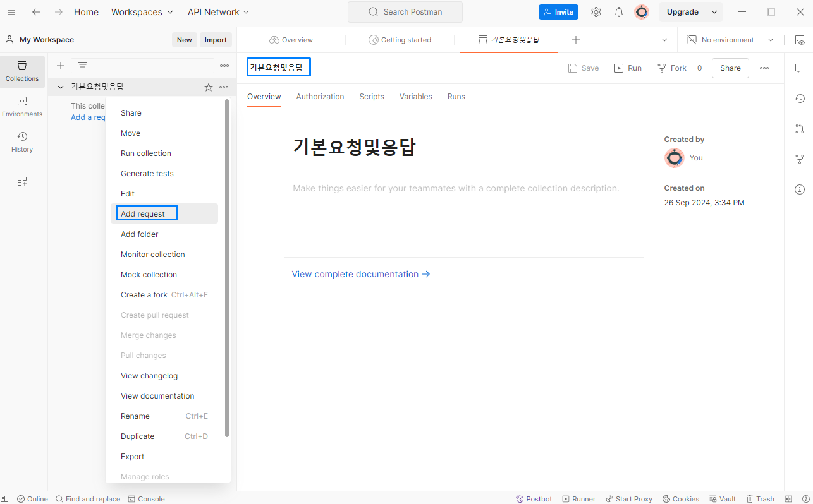Viewport: 813px width, 504px height.
Task: Open Environments in the sidebar
Action: (22, 107)
